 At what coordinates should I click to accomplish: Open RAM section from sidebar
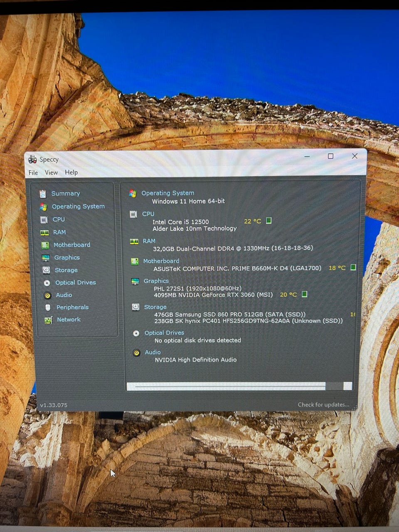click(59, 232)
